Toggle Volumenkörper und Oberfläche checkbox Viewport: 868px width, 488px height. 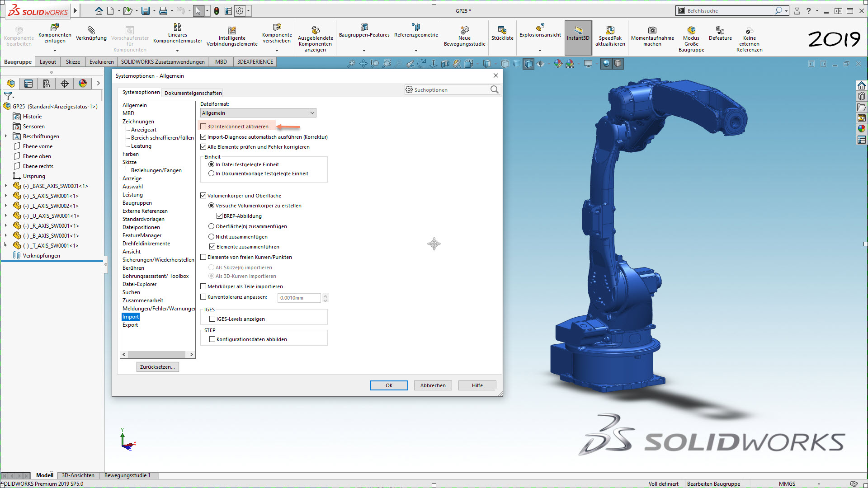pyautogui.click(x=203, y=196)
